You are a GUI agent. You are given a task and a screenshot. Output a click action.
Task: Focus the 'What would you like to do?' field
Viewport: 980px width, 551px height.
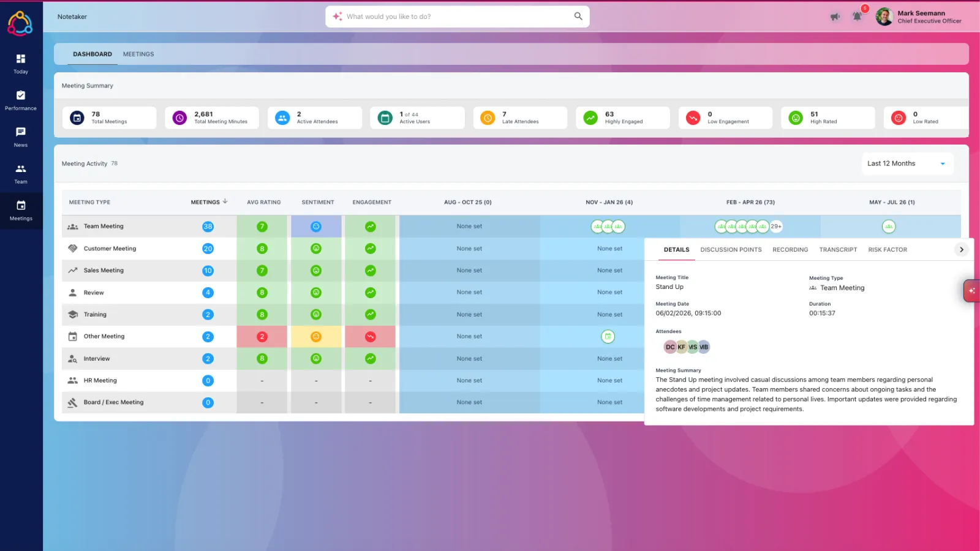(458, 17)
